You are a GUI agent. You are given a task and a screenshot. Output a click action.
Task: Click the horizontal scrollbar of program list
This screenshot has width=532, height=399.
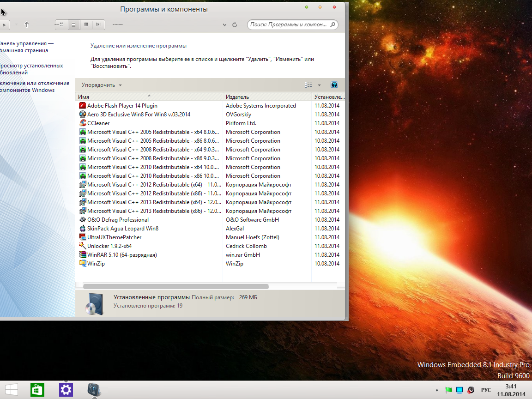[x=176, y=286]
